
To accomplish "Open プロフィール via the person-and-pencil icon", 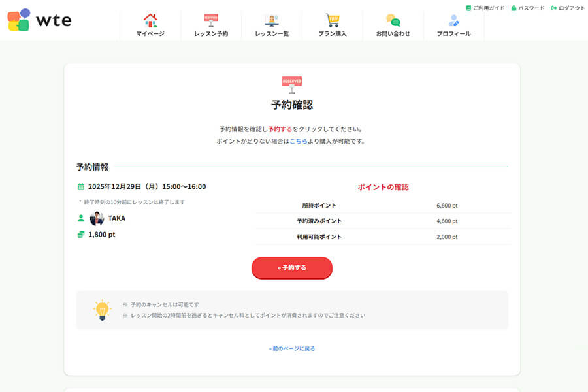I will [453, 20].
